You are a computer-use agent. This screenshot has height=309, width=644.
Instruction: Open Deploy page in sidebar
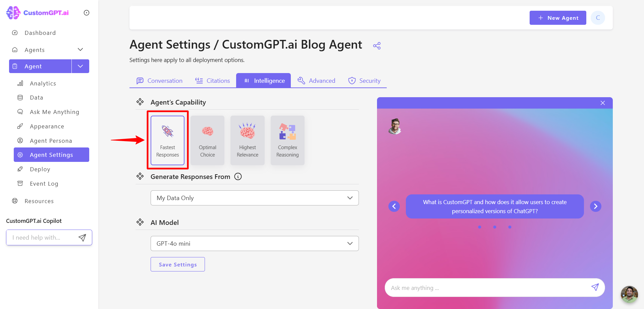tap(40, 169)
